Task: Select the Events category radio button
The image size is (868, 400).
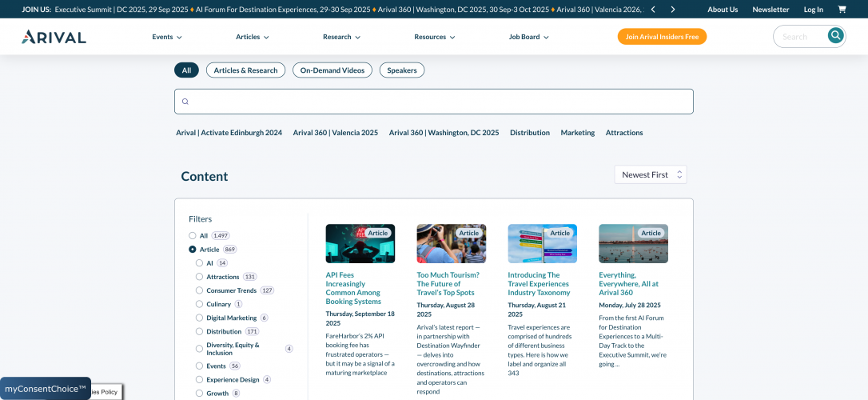Action: pos(199,366)
